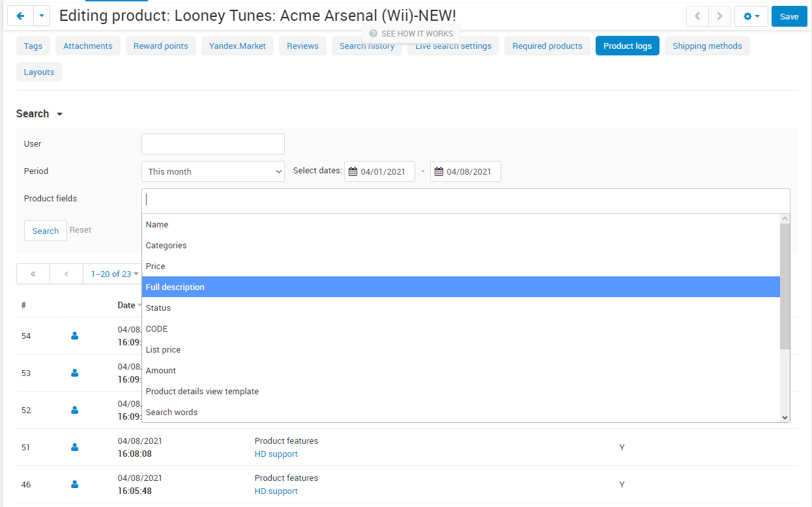
Task: Click the question mark help icon
Action: coord(373,33)
